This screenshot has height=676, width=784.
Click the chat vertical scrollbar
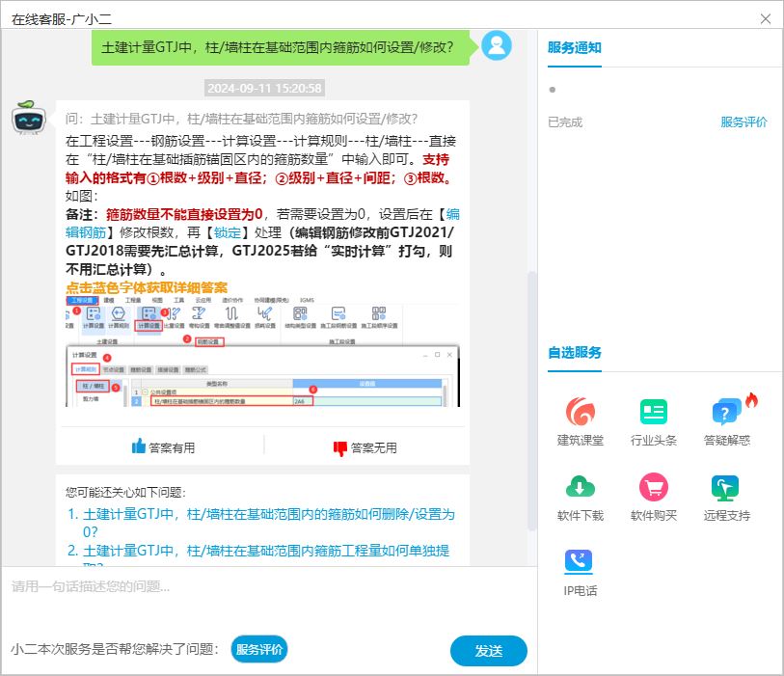[x=532, y=400]
